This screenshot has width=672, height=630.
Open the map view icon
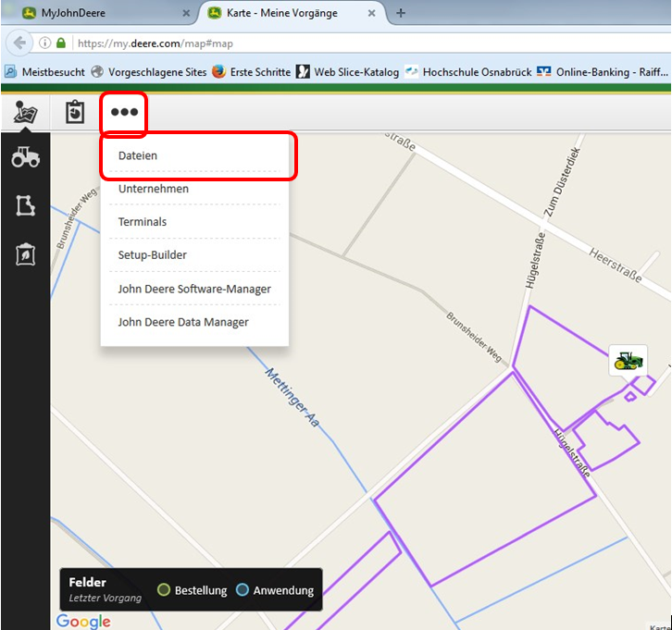tap(25, 112)
